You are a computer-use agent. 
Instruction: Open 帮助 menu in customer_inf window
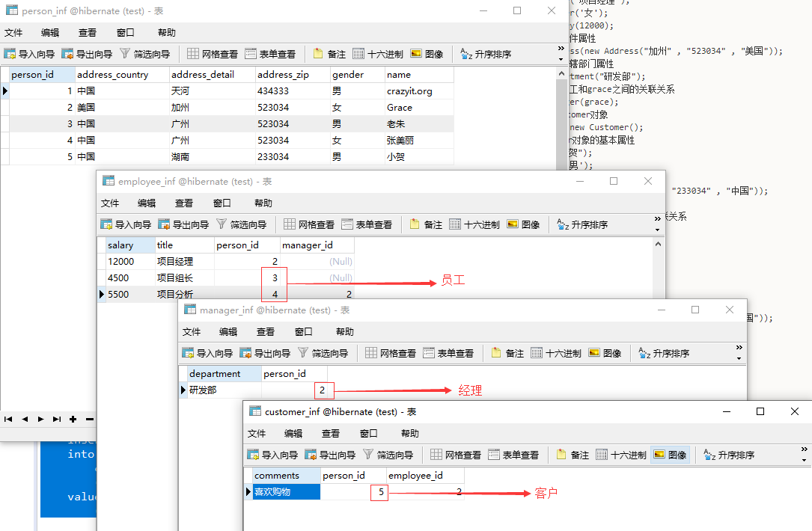[409, 434]
